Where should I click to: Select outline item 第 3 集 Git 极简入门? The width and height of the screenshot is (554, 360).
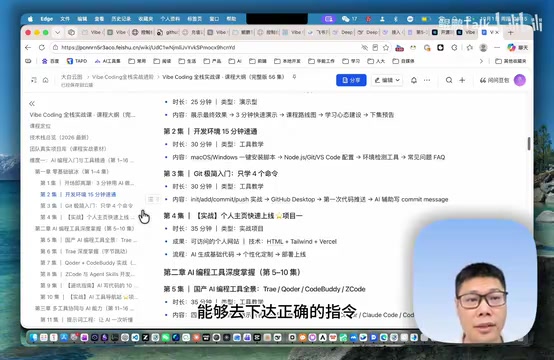[x=87, y=206]
